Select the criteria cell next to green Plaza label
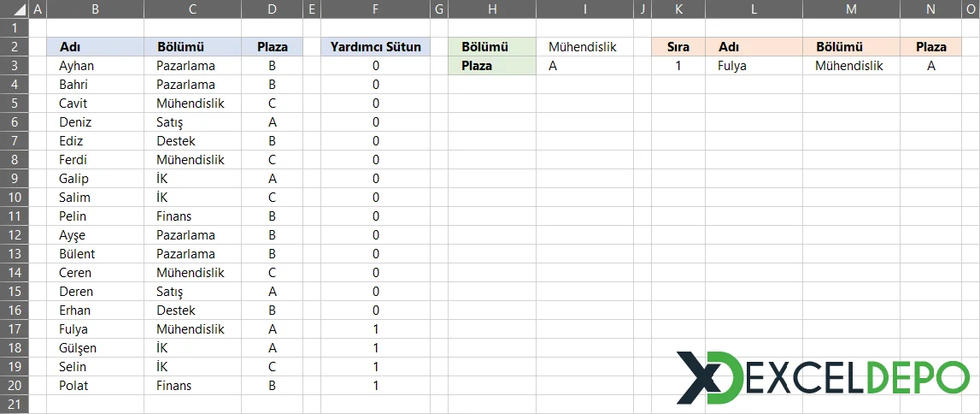Screen dimensions: 980x414 pos(583,66)
